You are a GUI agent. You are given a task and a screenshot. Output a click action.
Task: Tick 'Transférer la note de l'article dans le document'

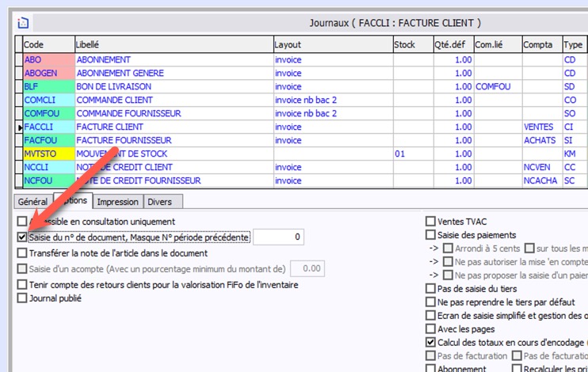22,252
